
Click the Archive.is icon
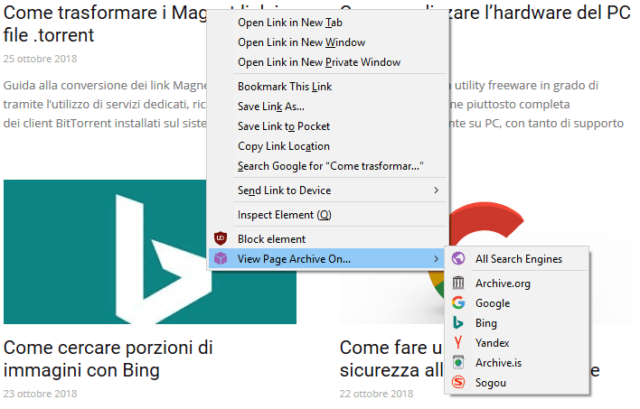(x=458, y=363)
